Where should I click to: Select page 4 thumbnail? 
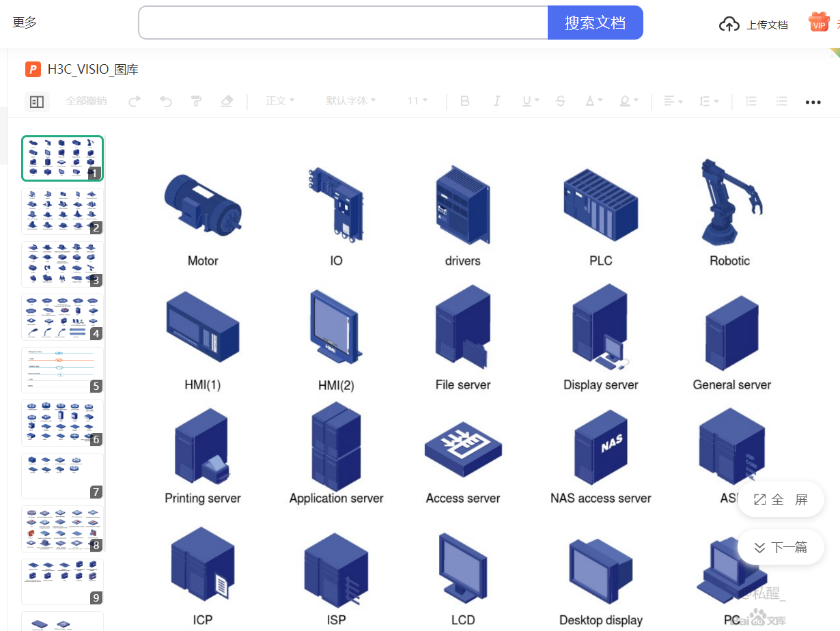click(62, 318)
